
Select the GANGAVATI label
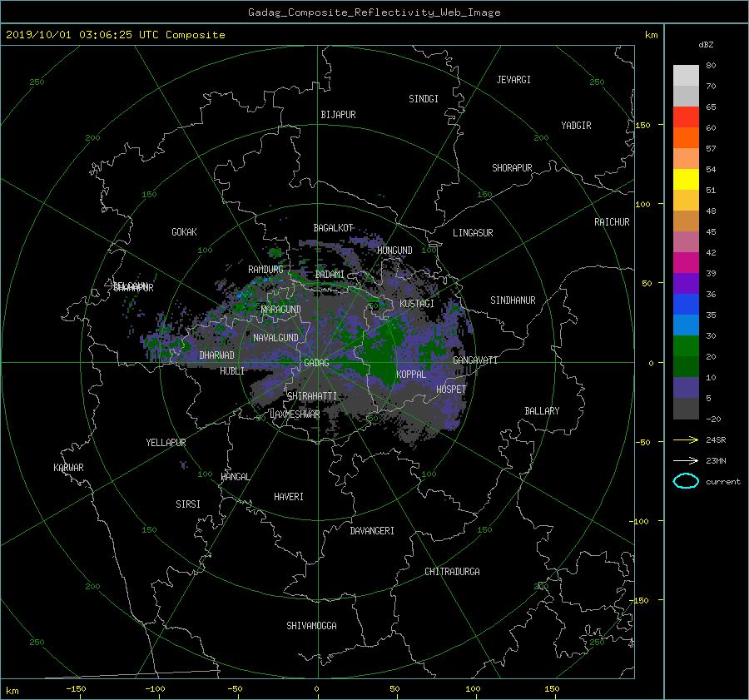pos(475,360)
